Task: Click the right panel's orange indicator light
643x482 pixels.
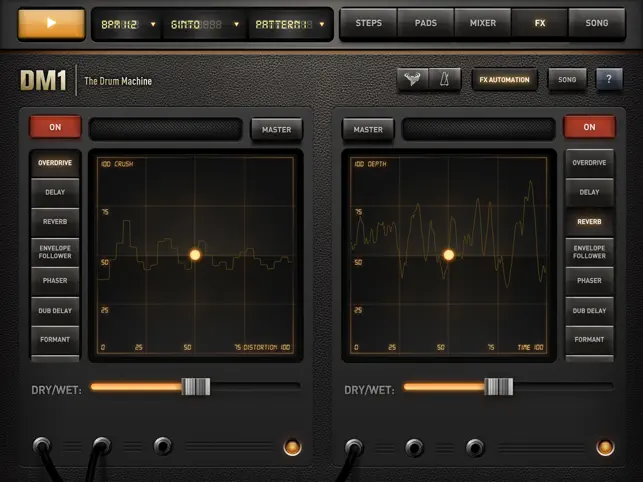Action: point(605,447)
